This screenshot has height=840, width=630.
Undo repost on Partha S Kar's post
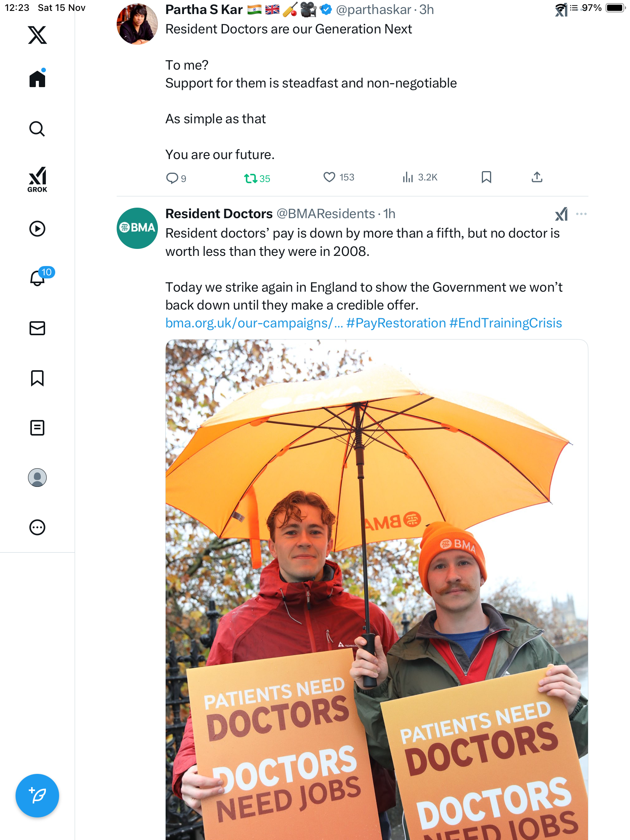click(250, 178)
